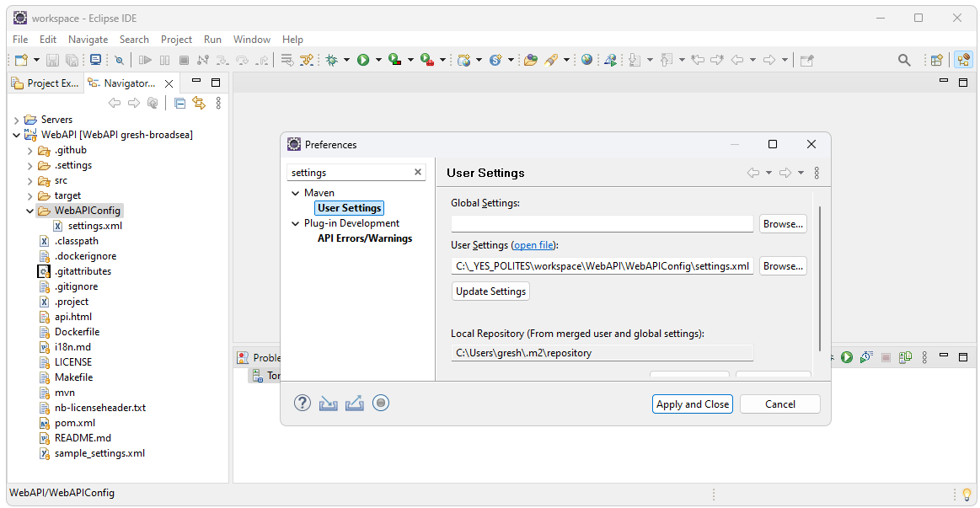
Task: Collapse All in the Navigator view
Action: (180, 103)
